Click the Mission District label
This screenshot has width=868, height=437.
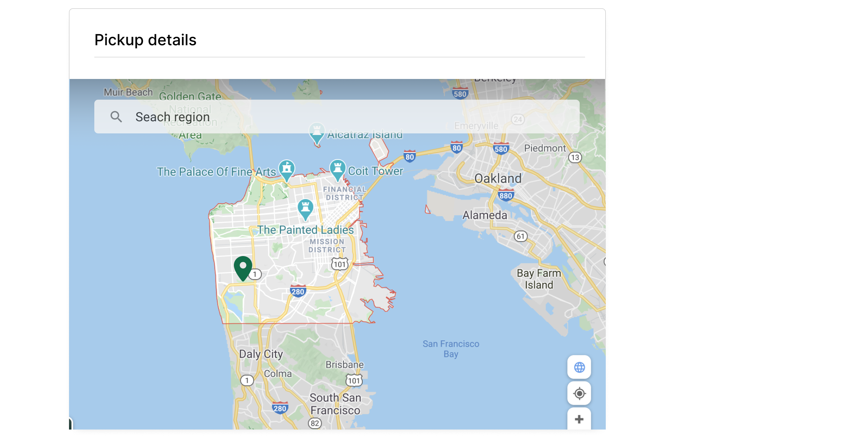327,246
